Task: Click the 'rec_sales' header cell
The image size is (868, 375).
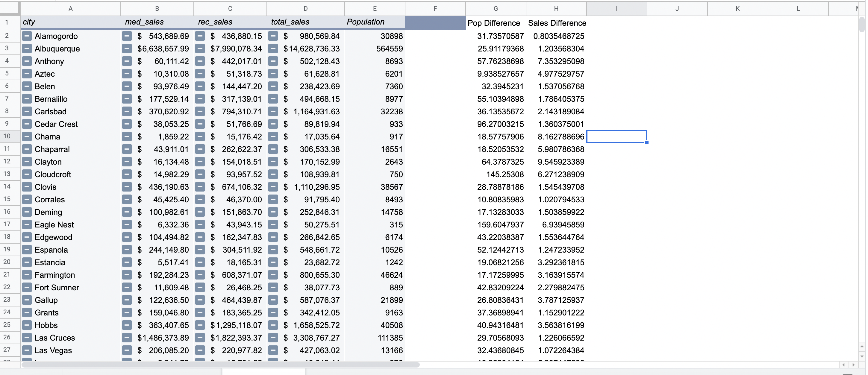Action: pyautogui.click(x=230, y=22)
